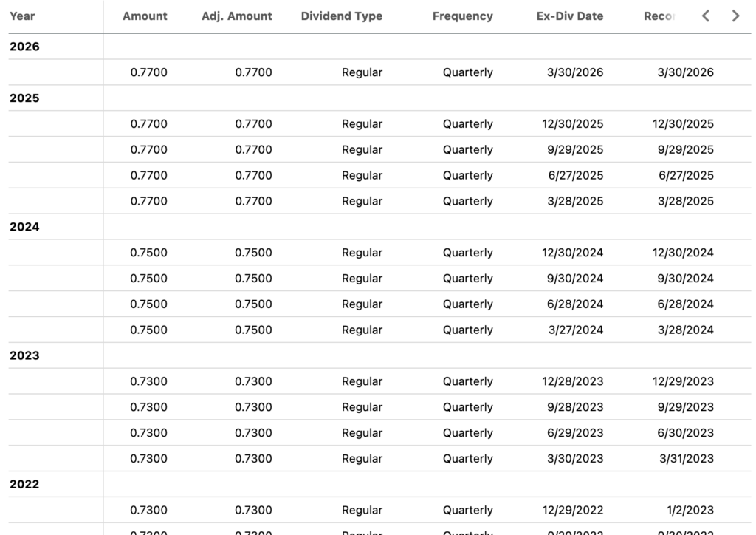Select the row with ex-div date 6/29/2023
This screenshot has width=756, height=535.
(x=380, y=433)
